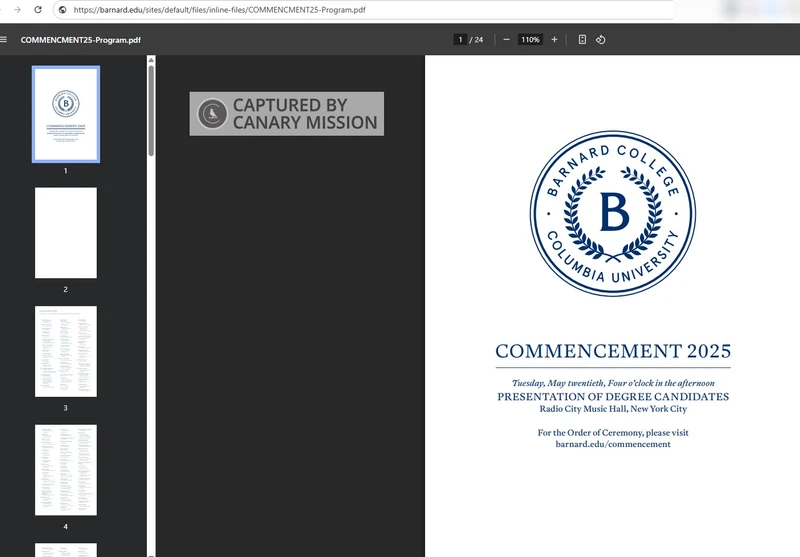Screen dimensions: 800x557
Task: Click 'PRESENTATION OF DEGREE CANDIDATES' text
Action: [x=613, y=397]
